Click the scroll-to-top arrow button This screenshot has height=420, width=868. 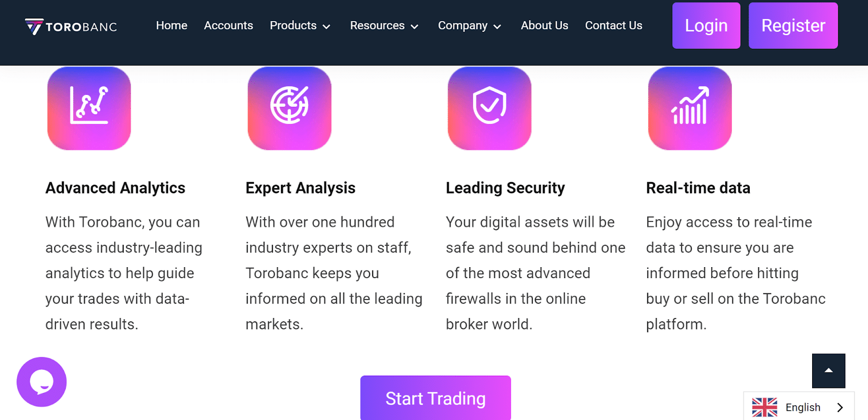[828, 371]
